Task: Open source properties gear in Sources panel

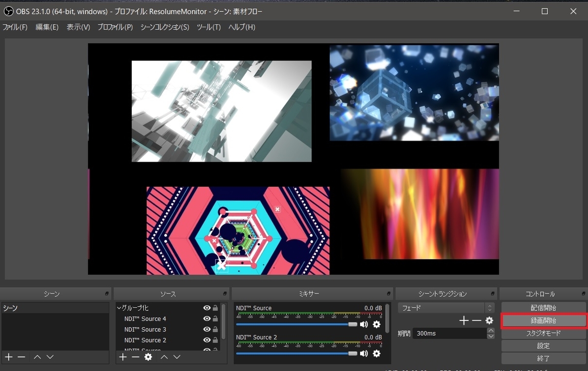Action: point(148,357)
